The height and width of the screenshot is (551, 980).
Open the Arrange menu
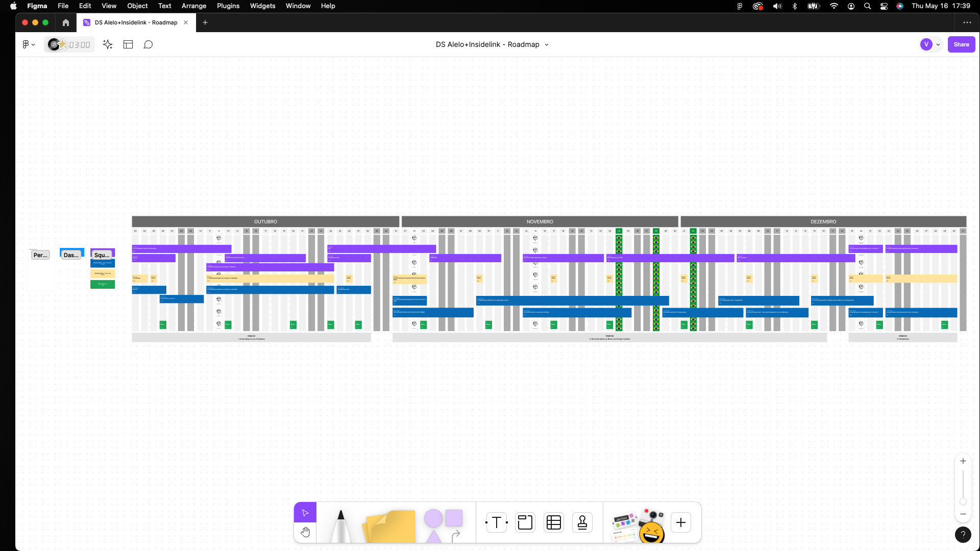point(193,6)
